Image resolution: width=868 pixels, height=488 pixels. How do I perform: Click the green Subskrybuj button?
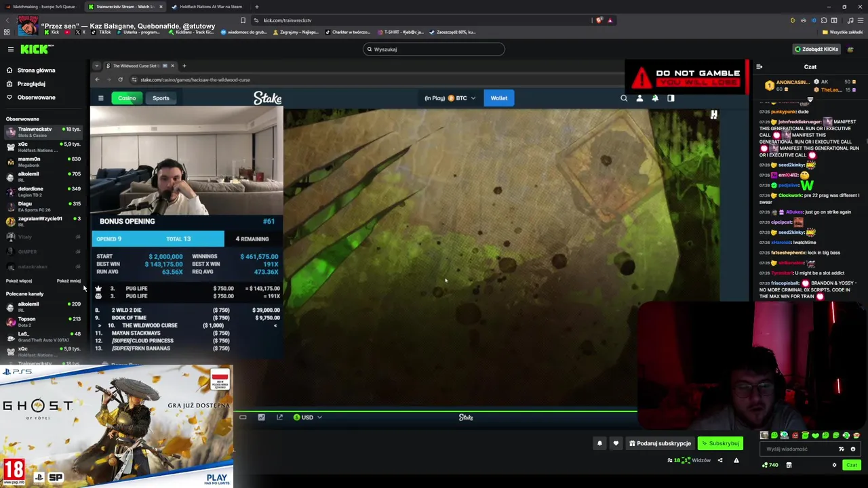click(x=720, y=443)
